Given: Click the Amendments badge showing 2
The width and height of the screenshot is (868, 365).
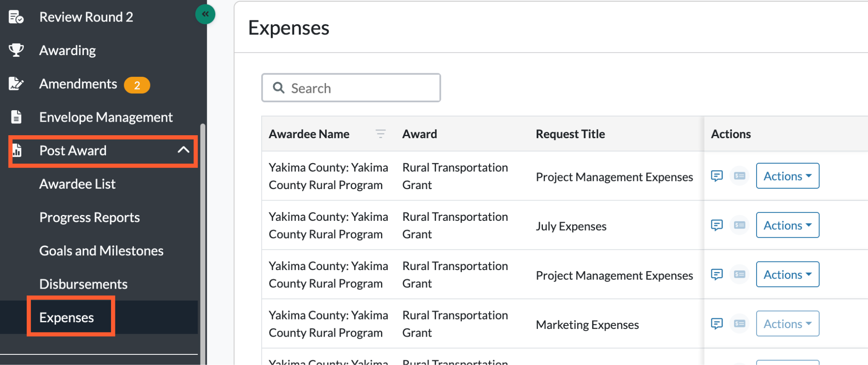Looking at the screenshot, I should [x=137, y=85].
